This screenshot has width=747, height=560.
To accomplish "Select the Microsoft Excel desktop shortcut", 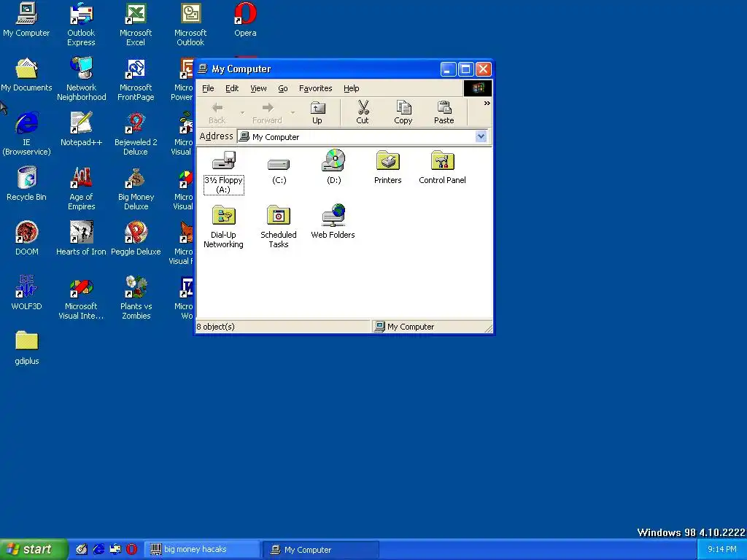I will click(x=136, y=24).
